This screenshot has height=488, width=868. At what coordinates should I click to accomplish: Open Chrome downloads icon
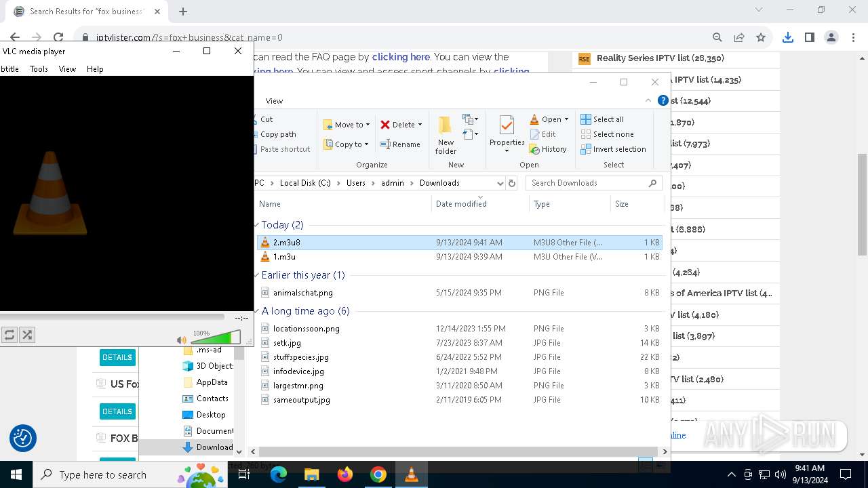coord(787,38)
